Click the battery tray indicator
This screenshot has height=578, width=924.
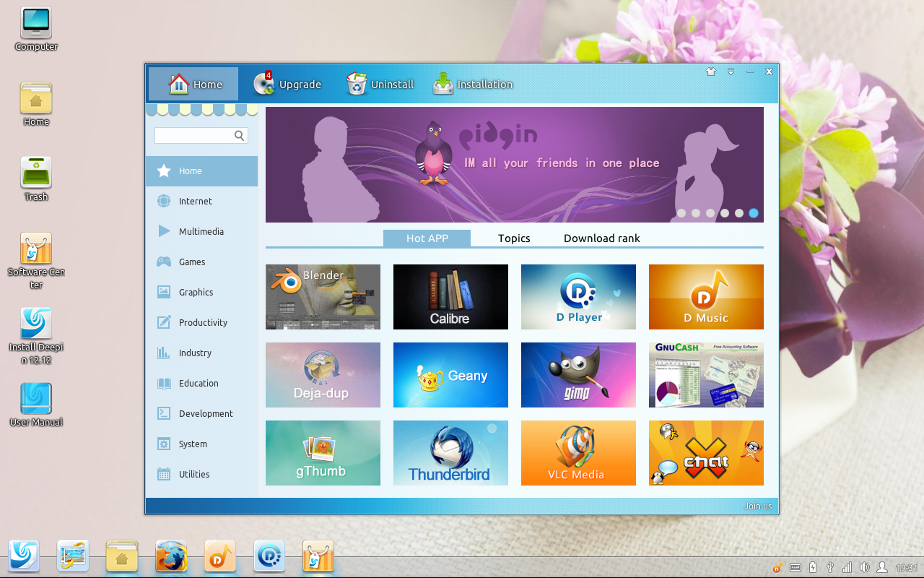[814, 568]
